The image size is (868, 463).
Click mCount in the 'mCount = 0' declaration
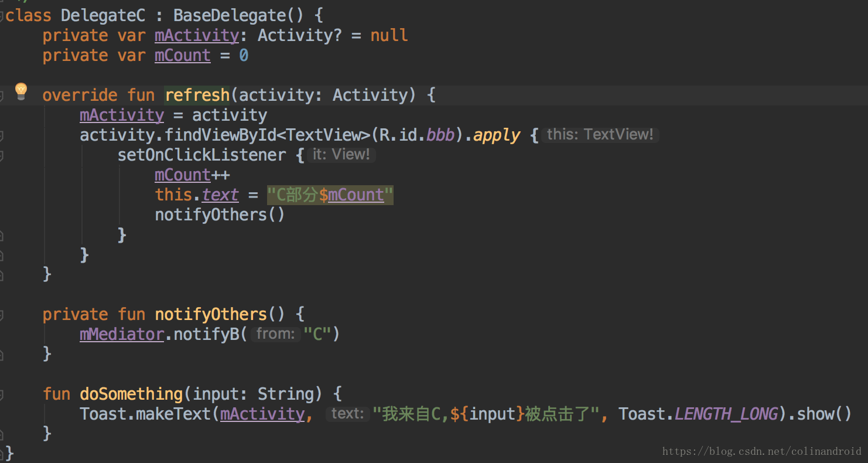click(x=183, y=56)
